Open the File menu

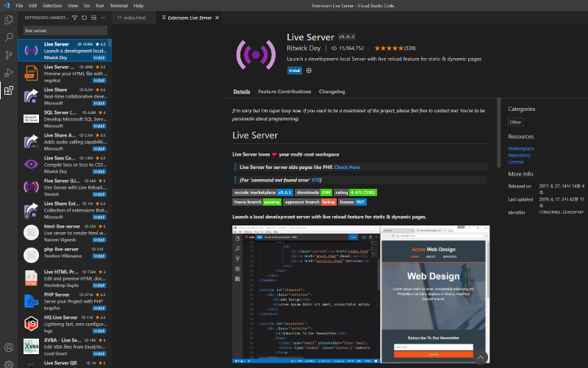20,6
